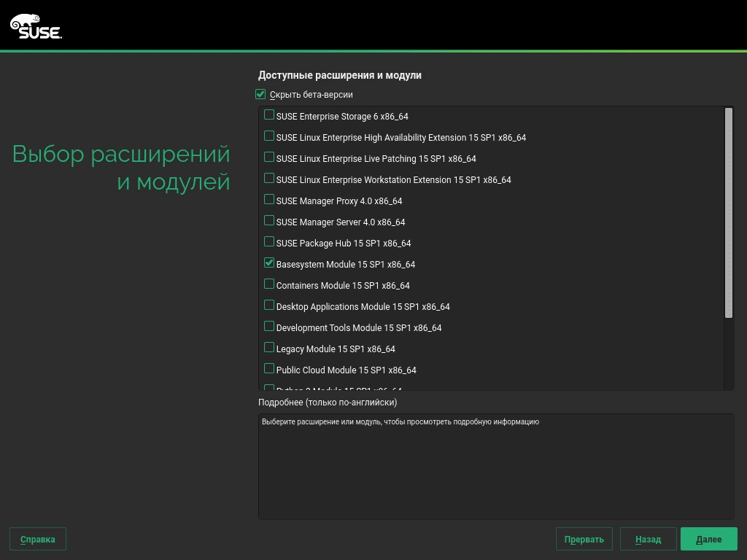Tick the Live Patching 15 SP1 checkbox
747x560 pixels.
(269, 157)
